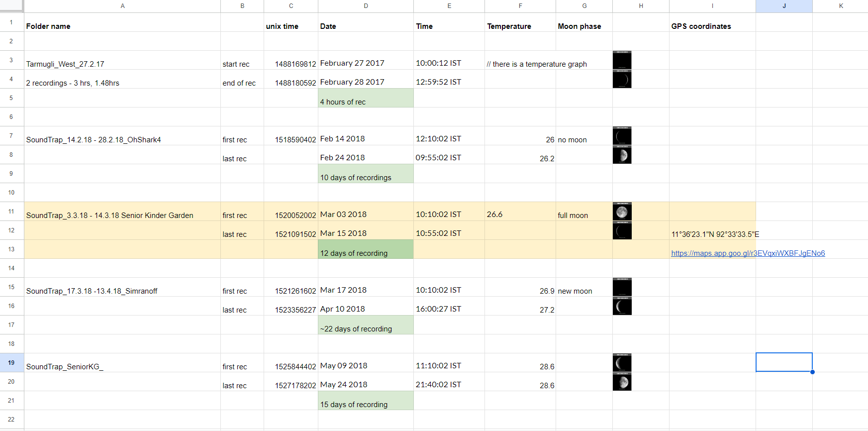The width and height of the screenshot is (868, 431).
Task: Open the maps.app.goo.gl link
Action: (748, 253)
